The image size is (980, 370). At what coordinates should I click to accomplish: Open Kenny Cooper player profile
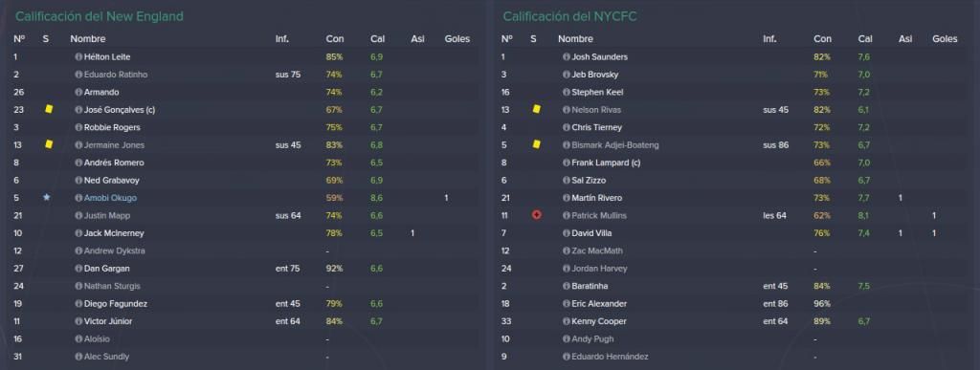click(x=599, y=321)
